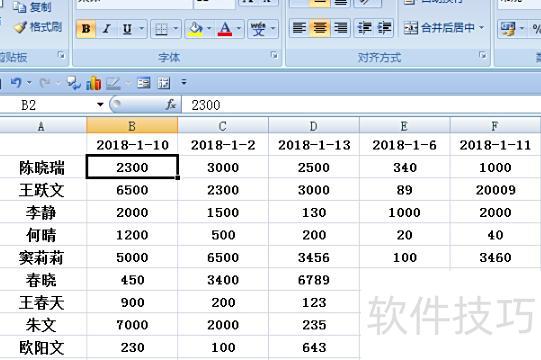This screenshot has height=360, width=541.
Task: Toggle Underline formatting
Action: click(127, 29)
